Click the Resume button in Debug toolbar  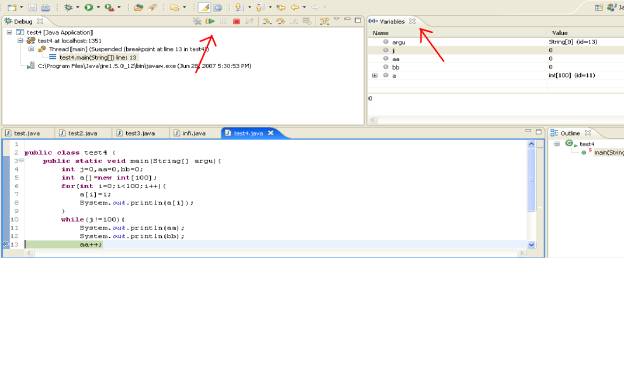click(210, 21)
